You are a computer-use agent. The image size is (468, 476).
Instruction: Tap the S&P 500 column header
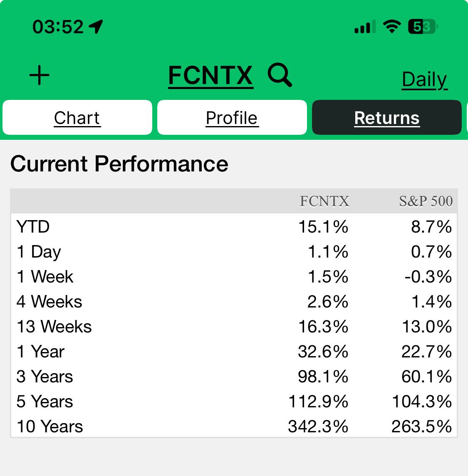426,201
